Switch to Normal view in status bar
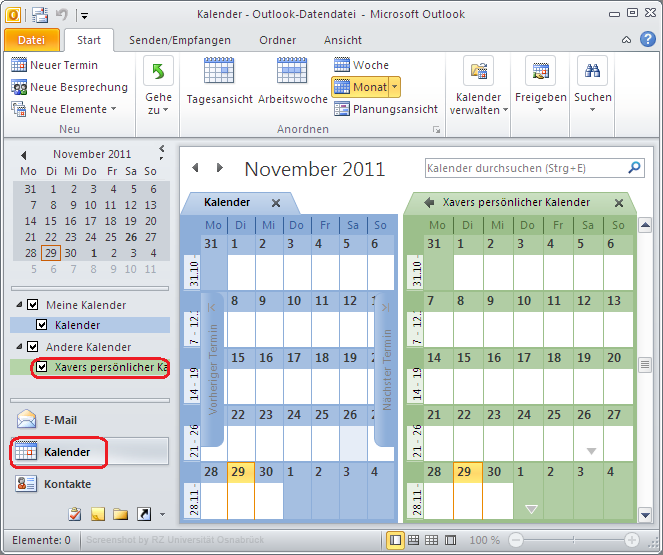The image size is (663, 555). click(x=395, y=540)
